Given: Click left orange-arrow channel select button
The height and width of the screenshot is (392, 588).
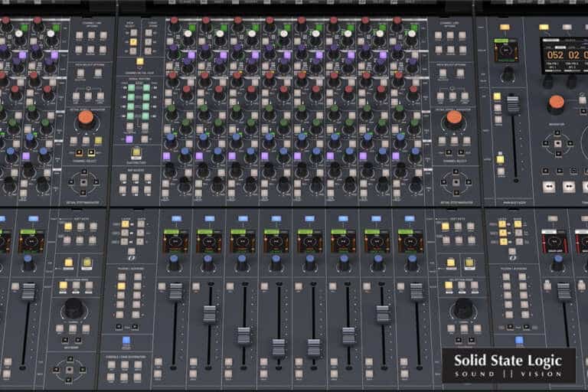Looking at the screenshot, I should point(79,152).
